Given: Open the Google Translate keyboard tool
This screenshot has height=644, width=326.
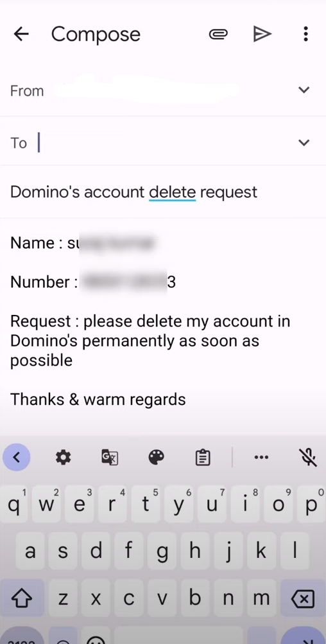Looking at the screenshot, I should click(x=110, y=457).
